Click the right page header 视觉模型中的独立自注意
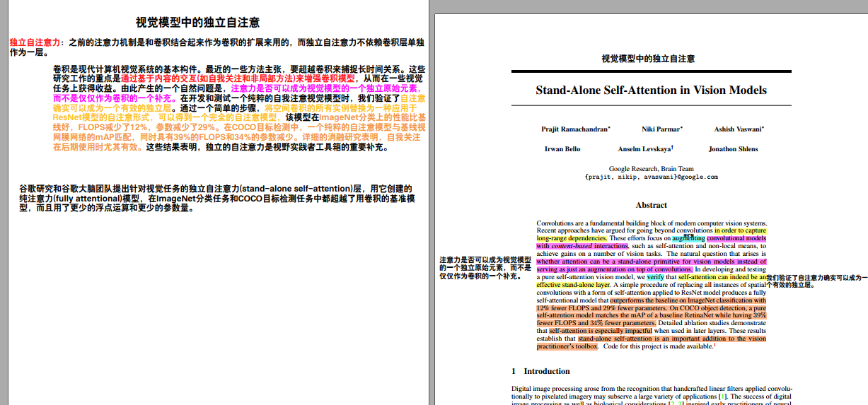 tap(647, 59)
